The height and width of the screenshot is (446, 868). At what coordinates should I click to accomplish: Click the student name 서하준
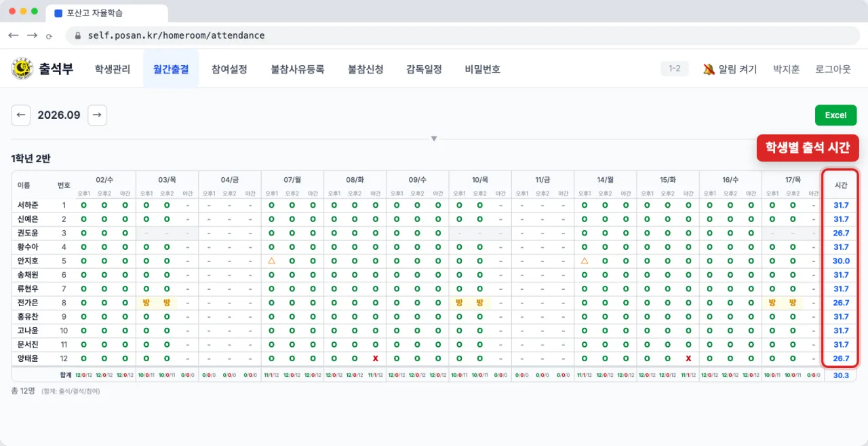tap(28, 205)
